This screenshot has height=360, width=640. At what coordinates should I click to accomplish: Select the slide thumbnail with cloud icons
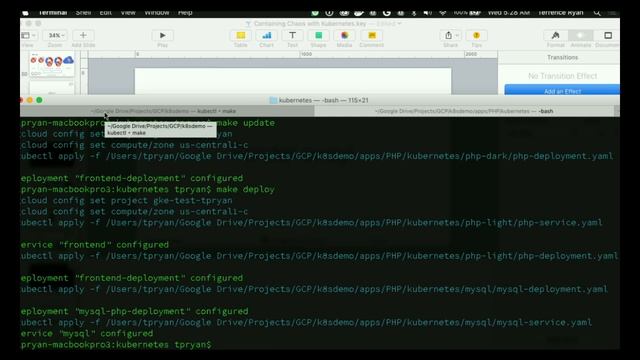tap(52, 64)
